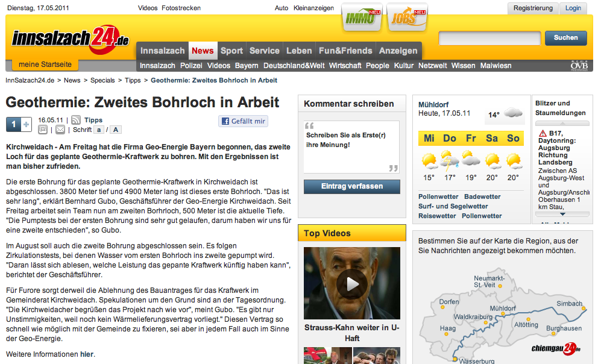This screenshot has width=601, height=364.
Task: Select Altötting on the region map
Action: tap(526, 324)
